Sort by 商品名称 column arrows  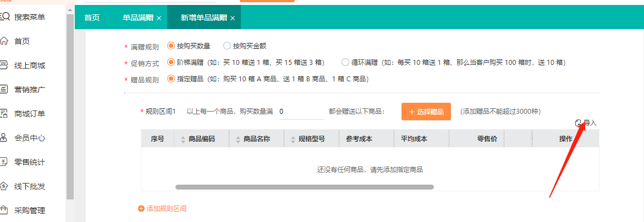(238, 140)
